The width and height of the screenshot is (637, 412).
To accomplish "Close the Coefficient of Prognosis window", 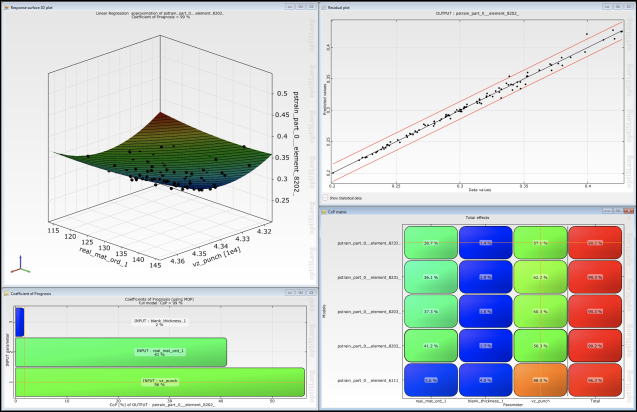I will click(x=311, y=292).
